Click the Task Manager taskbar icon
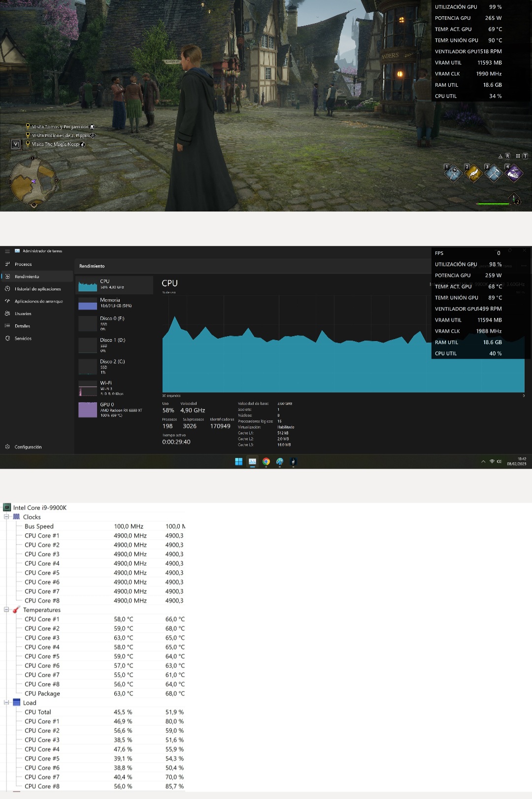 (x=252, y=462)
